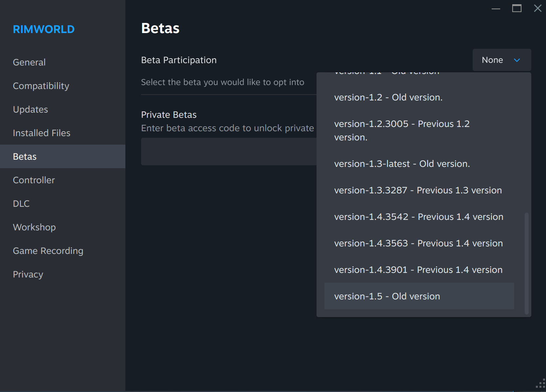Select version-1.4.3563 Previous 1.4 version
Screen dimensions: 546x392
(419, 243)
